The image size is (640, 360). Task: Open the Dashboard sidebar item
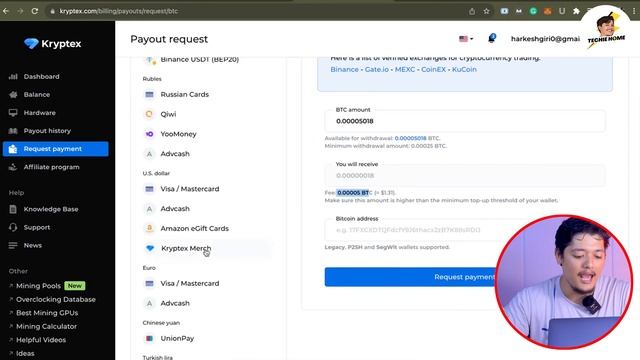[x=41, y=76]
